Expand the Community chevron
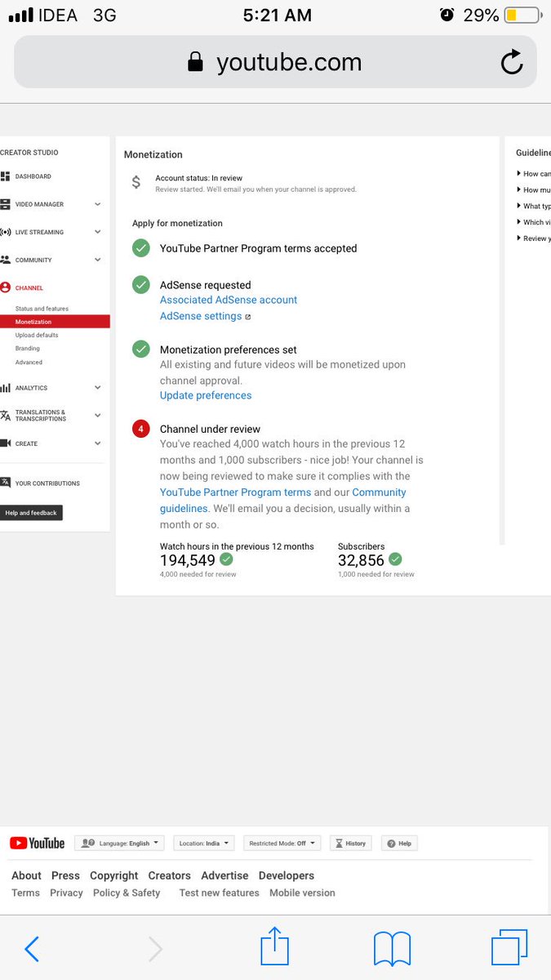This screenshot has height=980, width=551. click(x=97, y=260)
